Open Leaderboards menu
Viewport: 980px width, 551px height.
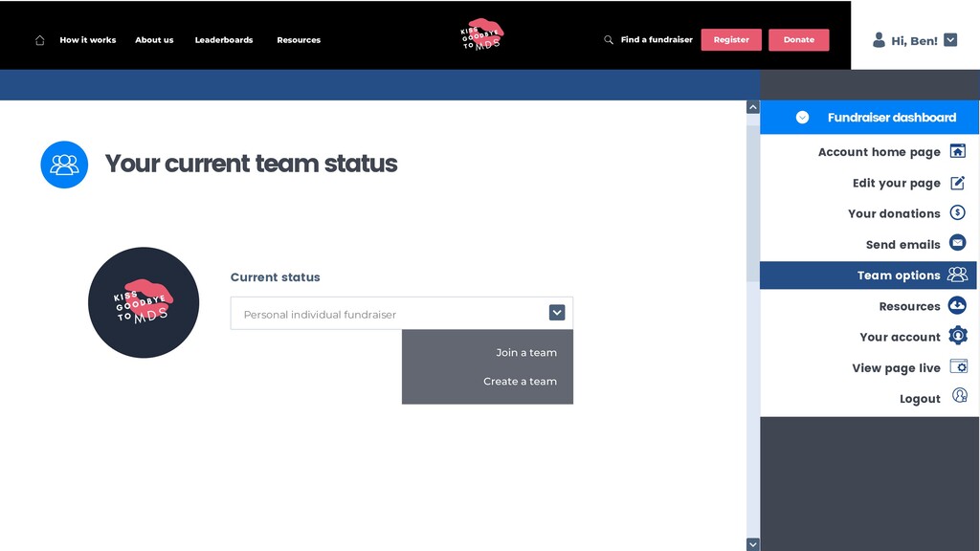[224, 40]
